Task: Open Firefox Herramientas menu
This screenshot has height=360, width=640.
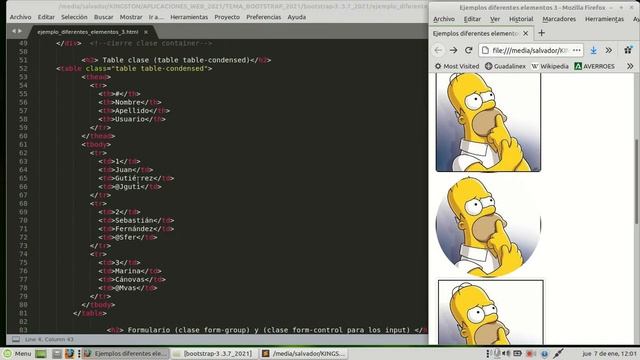Action: (x=604, y=19)
